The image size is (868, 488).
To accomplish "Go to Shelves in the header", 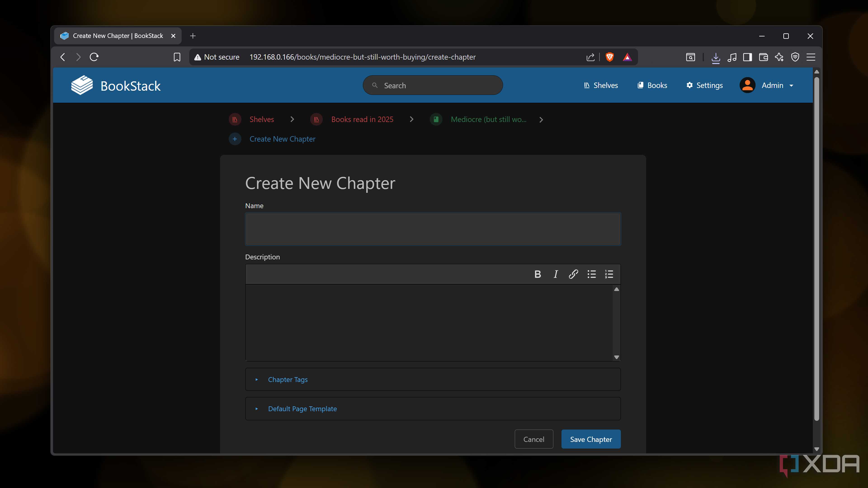I will 601,85.
